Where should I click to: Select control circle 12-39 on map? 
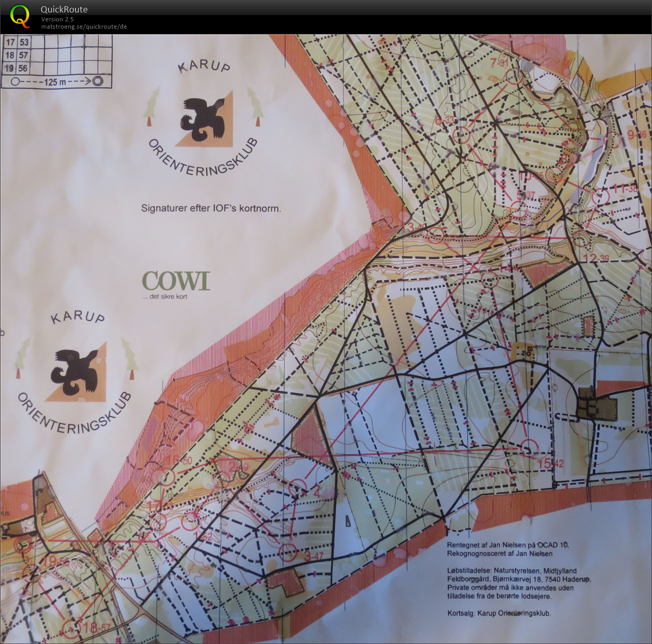581,240
